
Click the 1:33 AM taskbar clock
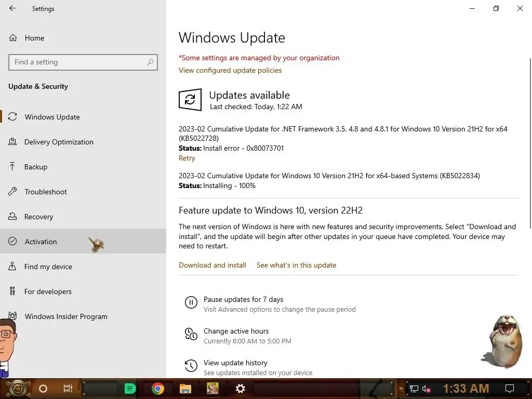[466, 389]
